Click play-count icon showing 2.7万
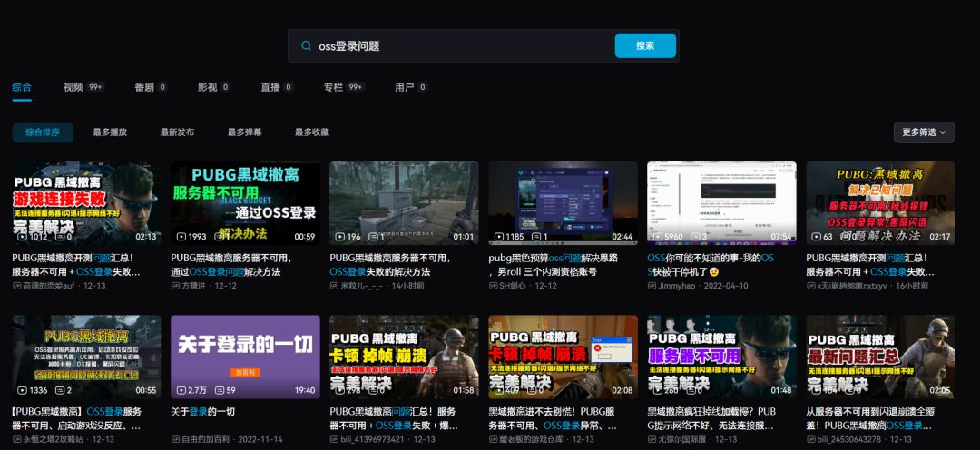This screenshot has height=450, width=980. [181, 391]
